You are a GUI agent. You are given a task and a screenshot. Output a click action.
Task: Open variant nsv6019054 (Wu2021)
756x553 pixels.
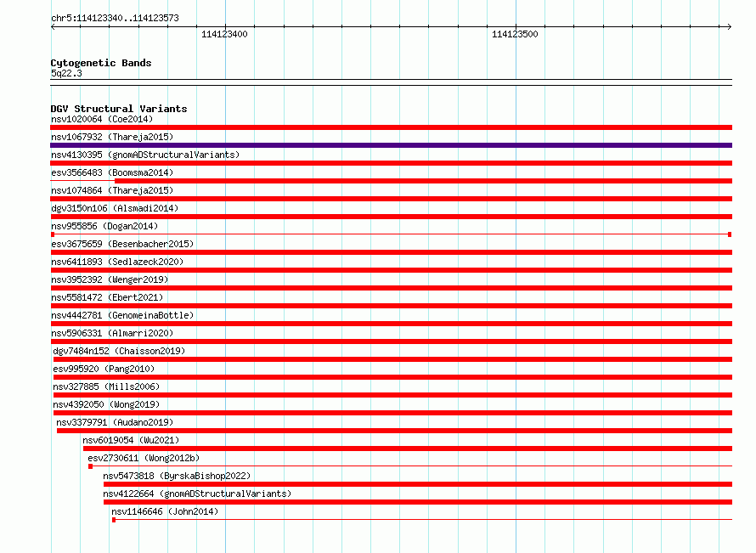pyautogui.click(x=131, y=440)
